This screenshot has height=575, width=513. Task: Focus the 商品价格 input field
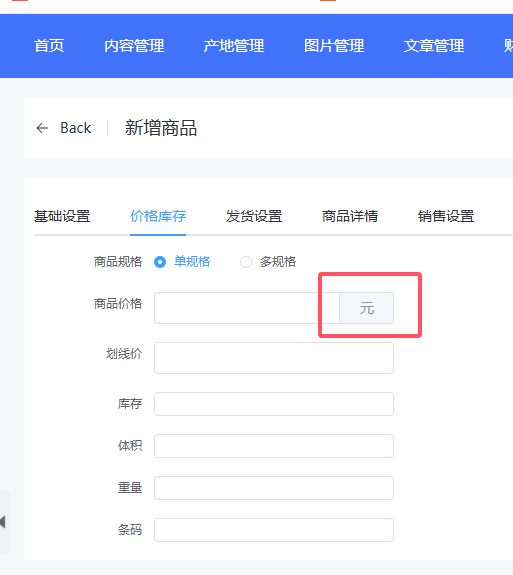pos(247,308)
